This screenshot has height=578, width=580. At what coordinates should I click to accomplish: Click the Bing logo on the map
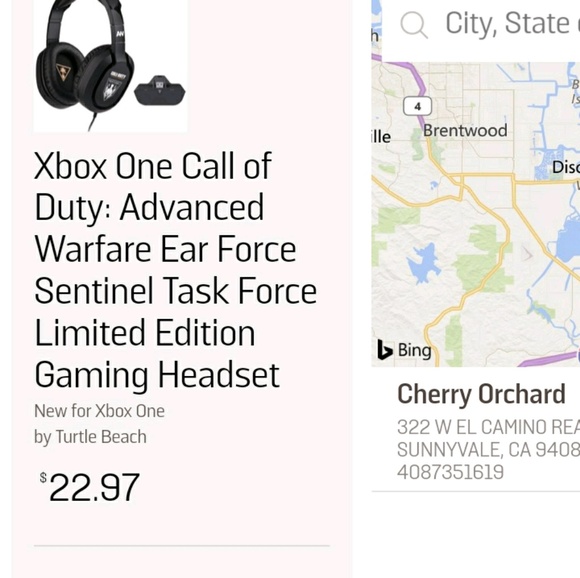tap(405, 349)
